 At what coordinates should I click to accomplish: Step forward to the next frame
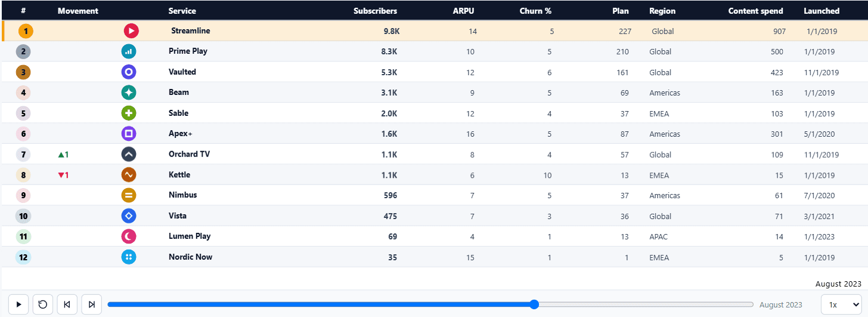tap(92, 304)
